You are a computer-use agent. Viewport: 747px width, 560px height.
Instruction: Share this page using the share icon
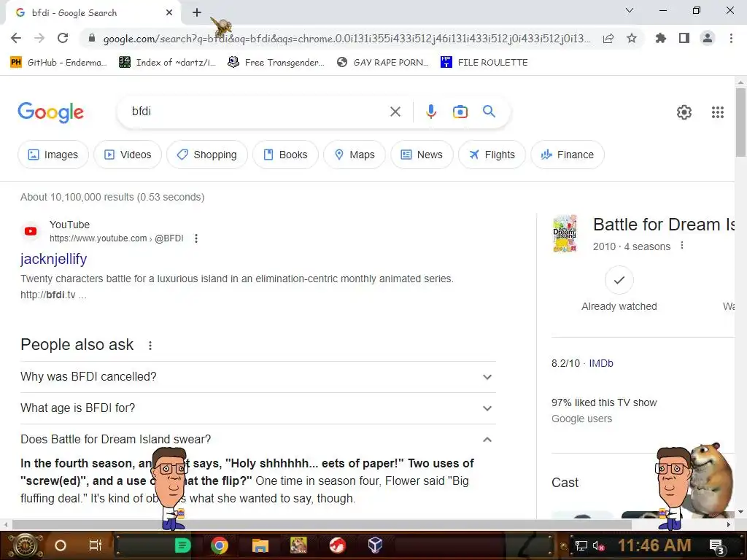click(608, 38)
